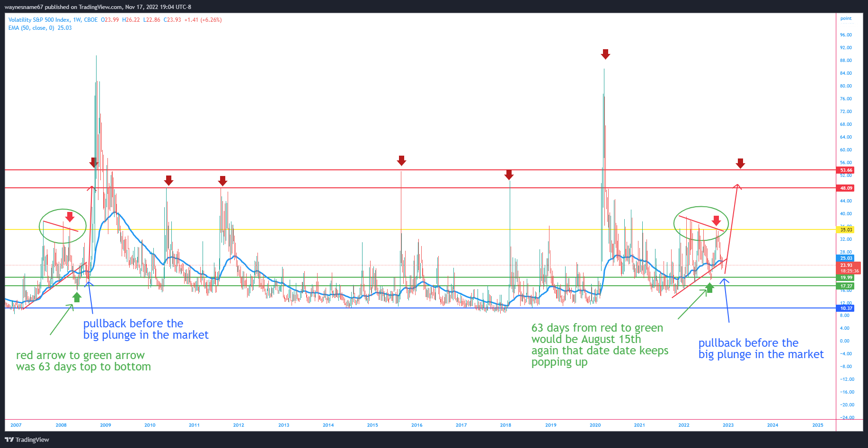Click the 2023 year label on time axis

pyautogui.click(x=728, y=425)
